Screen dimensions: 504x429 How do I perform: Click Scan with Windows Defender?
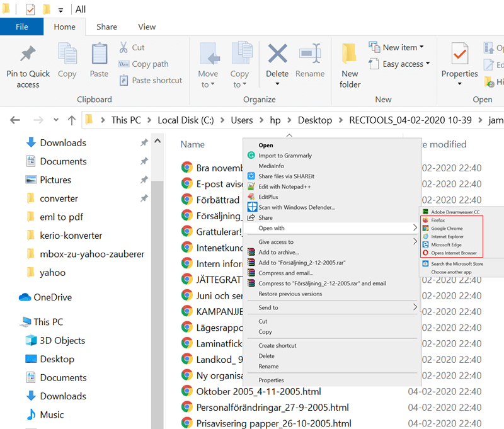296,207
